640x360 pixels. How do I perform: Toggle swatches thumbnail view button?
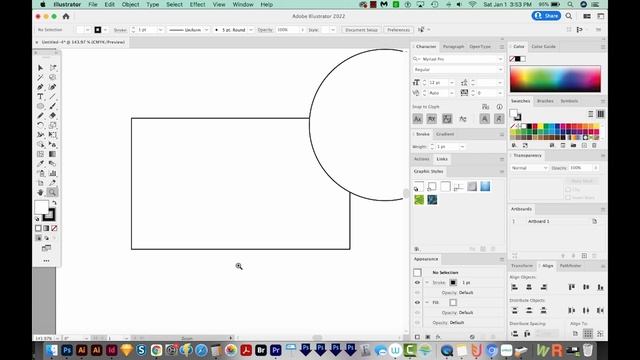pos(600,114)
